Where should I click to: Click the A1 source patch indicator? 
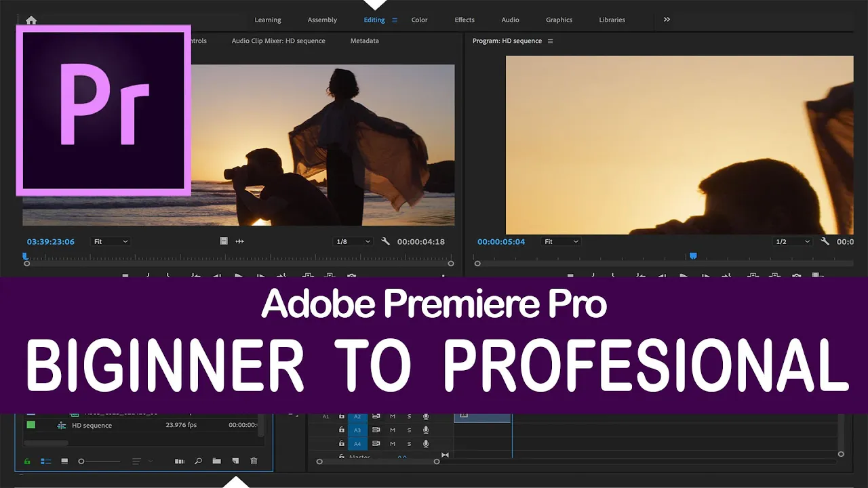click(x=325, y=416)
